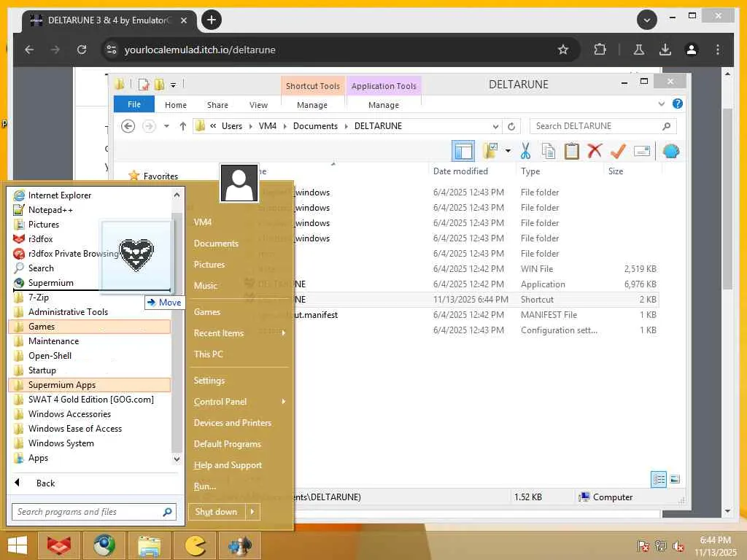Bookmark page with browser star icon

(x=563, y=50)
